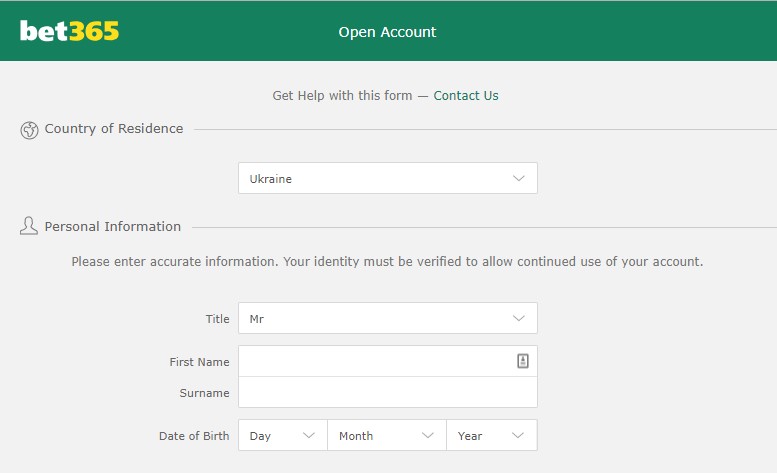Click the Date of Birth label
777x473 pixels.
[x=194, y=436]
